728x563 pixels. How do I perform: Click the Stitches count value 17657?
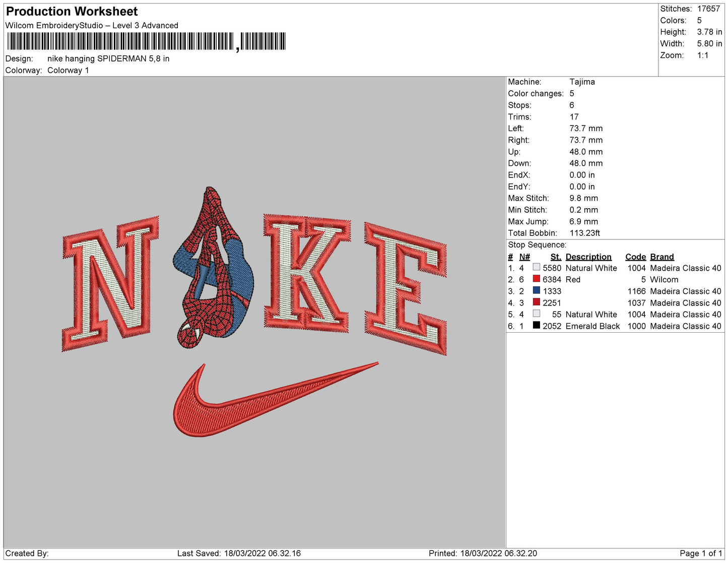pyautogui.click(x=708, y=9)
